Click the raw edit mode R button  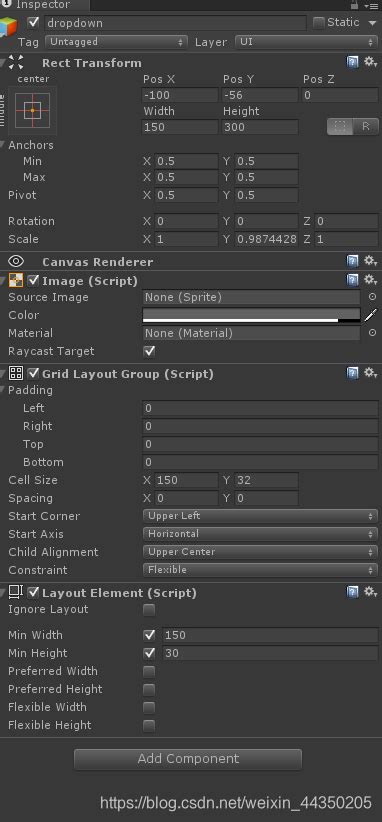pos(366,126)
